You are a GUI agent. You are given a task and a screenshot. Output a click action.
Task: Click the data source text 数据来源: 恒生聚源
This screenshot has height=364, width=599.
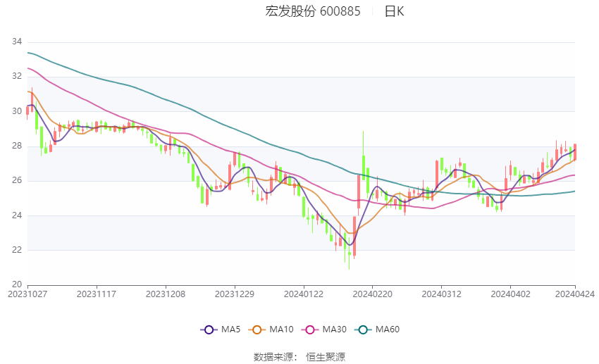tap(299, 357)
